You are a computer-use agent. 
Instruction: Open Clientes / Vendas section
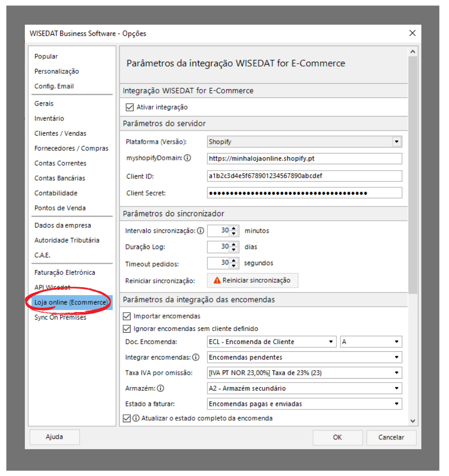point(61,134)
